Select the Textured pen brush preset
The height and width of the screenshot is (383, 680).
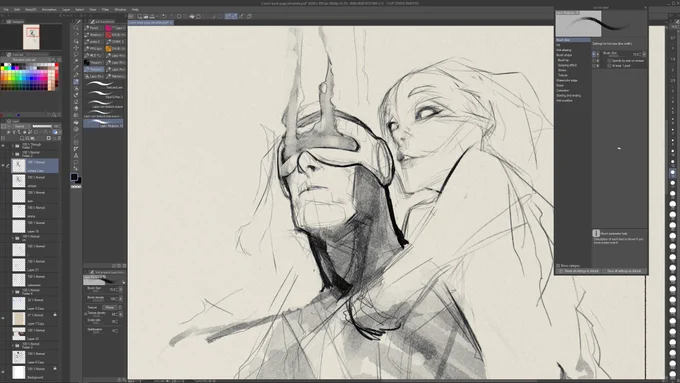point(104,85)
